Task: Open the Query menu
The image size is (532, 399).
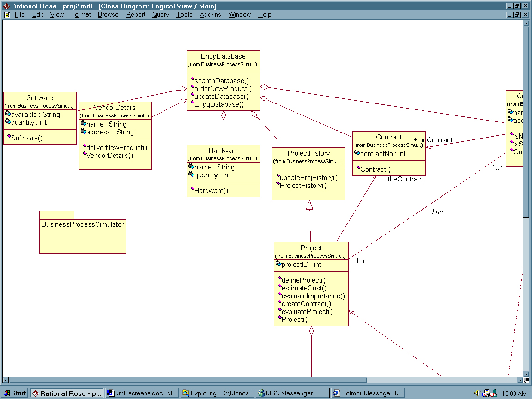Action: coord(161,15)
